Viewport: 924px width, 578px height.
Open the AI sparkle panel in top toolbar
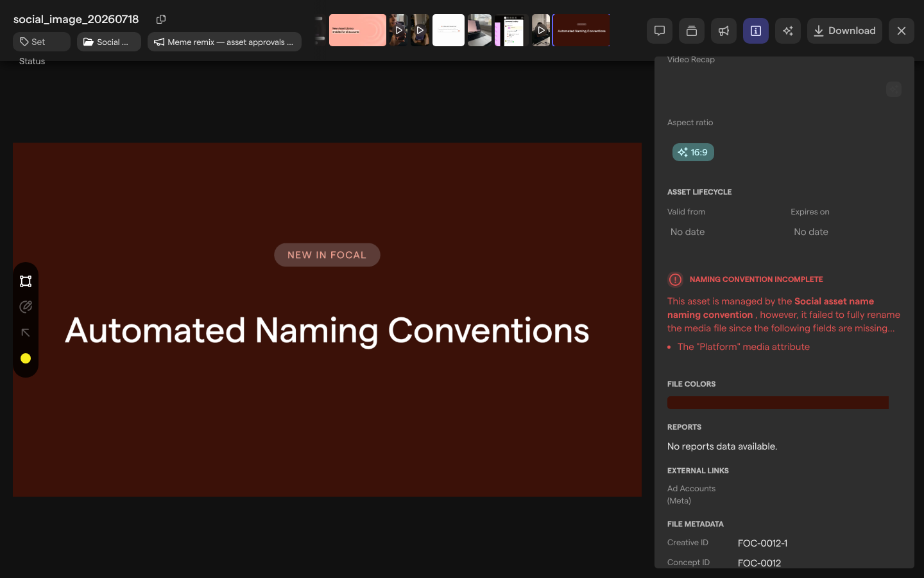[x=788, y=31]
